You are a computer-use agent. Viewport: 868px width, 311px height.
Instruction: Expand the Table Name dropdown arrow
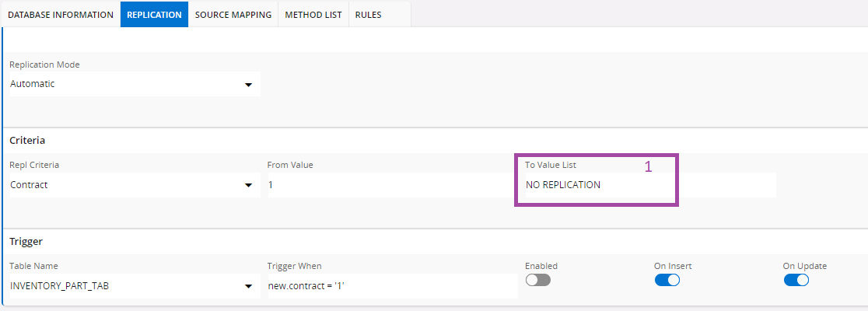coord(249,286)
